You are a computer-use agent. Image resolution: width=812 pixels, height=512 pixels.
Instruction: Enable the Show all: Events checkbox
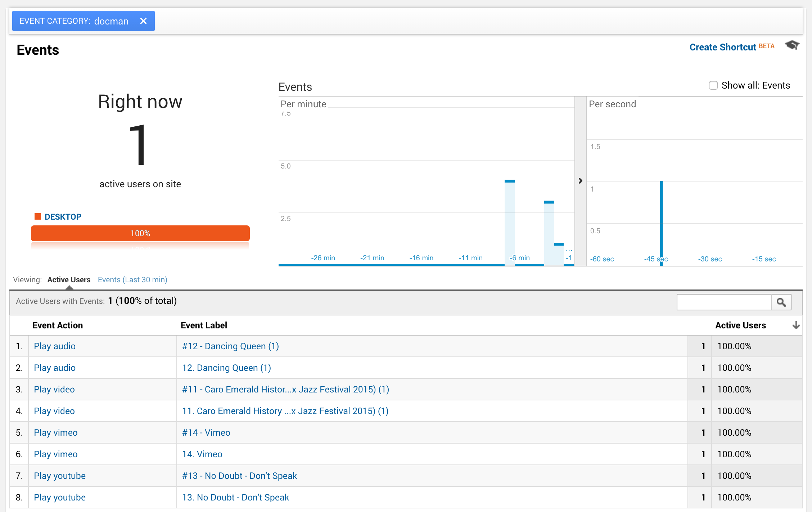click(713, 85)
